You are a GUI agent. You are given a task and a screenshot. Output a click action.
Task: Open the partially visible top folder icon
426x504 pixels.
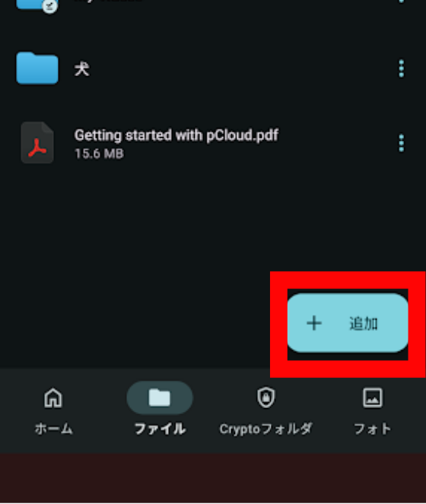click(x=37, y=6)
